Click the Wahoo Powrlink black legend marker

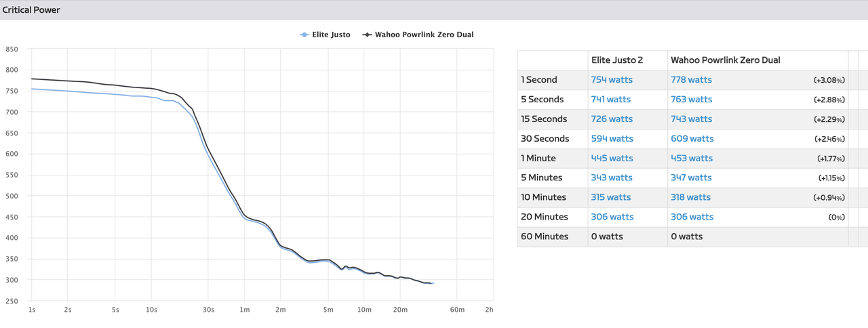(x=368, y=35)
